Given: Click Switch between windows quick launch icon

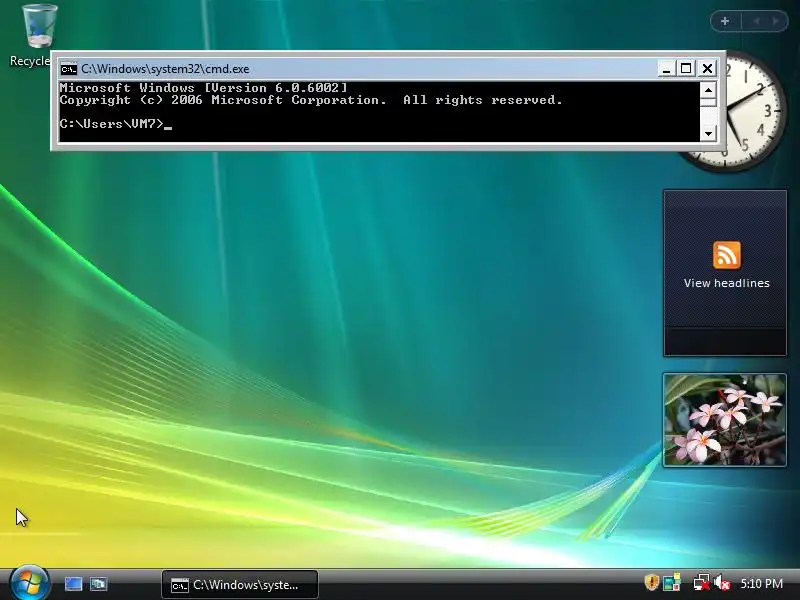Looking at the screenshot, I should [x=98, y=584].
